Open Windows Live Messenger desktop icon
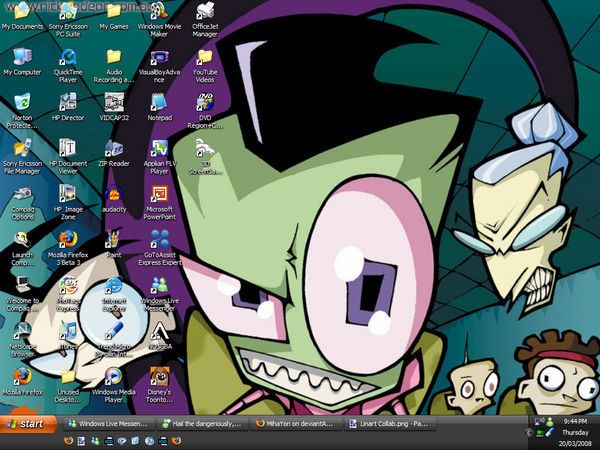Screen dimensions: 600x450 [x=159, y=294]
